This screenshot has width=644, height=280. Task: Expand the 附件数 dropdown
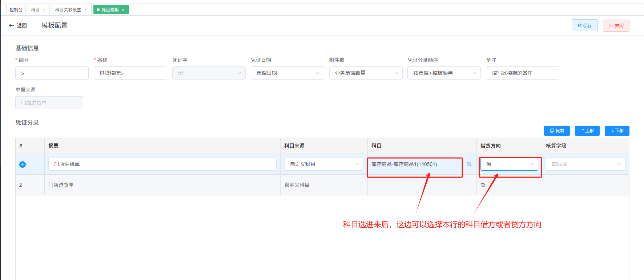pyautogui.click(x=366, y=73)
